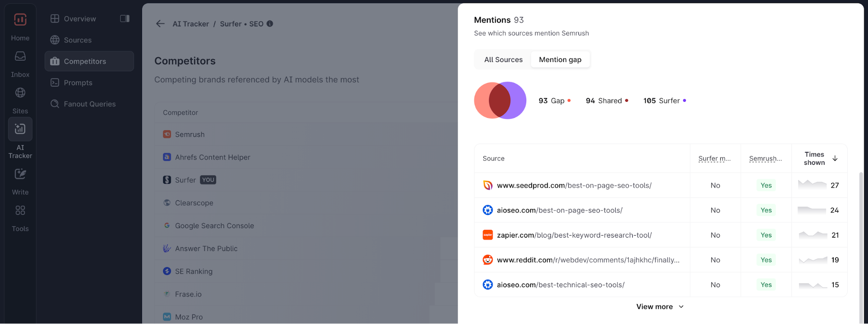Viewport: 868px width, 324px height.
Task: Open Inbox from the left rail
Action: (20, 56)
